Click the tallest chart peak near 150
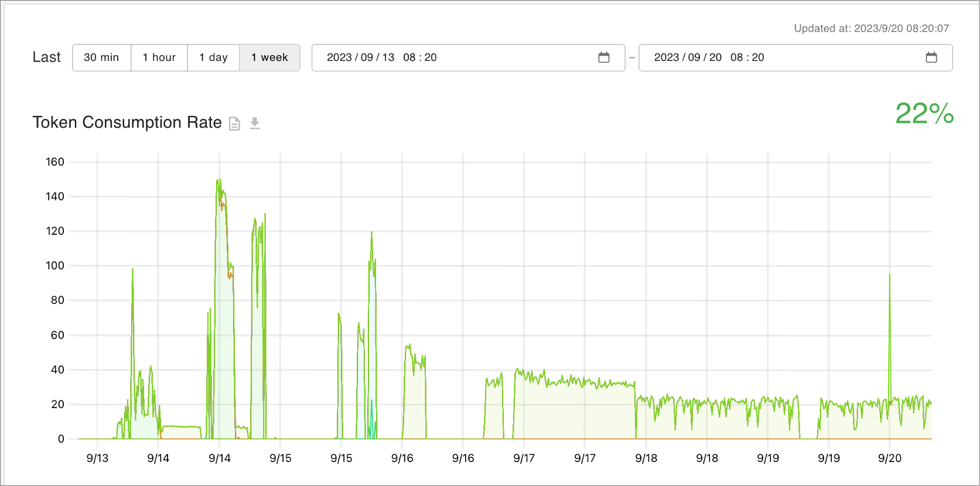 click(x=218, y=180)
